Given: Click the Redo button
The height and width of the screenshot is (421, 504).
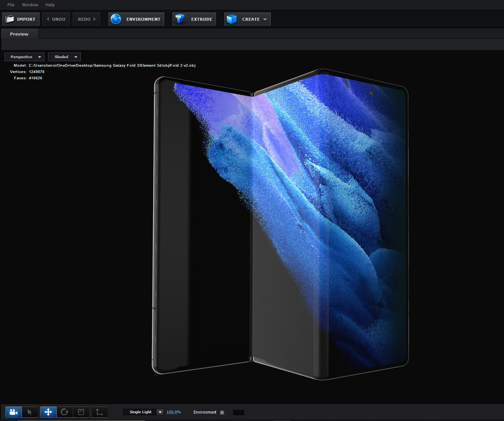Looking at the screenshot, I should 86,19.
